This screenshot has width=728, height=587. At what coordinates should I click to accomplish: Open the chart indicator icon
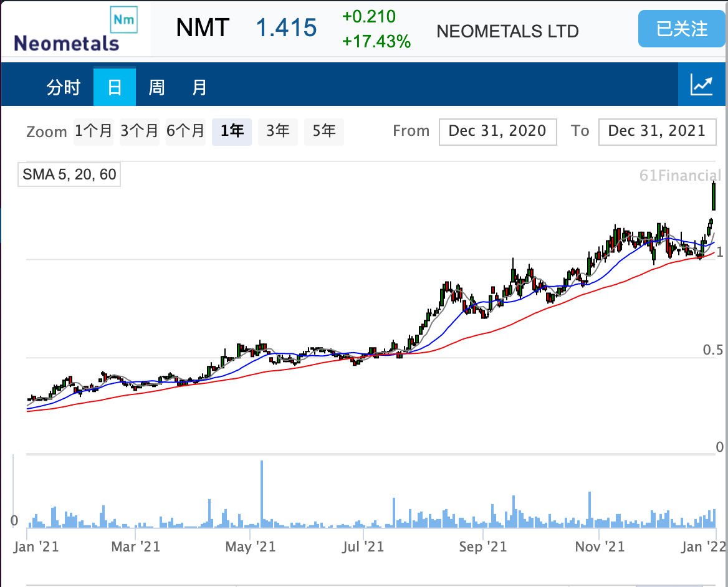(x=702, y=85)
